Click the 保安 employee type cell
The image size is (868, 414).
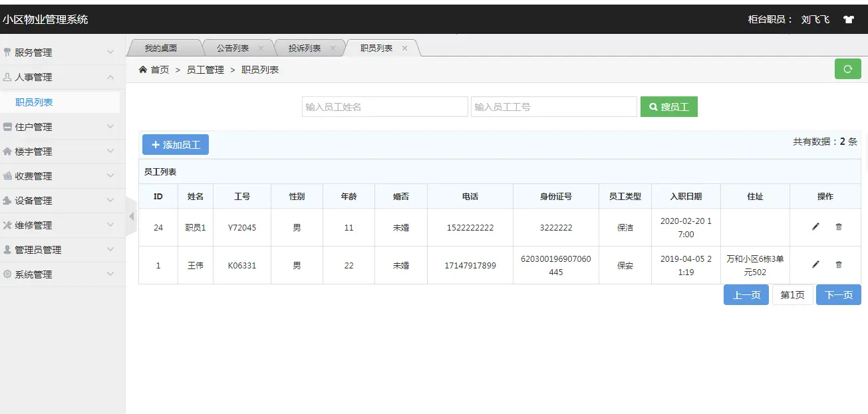click(x=625, y=265)
